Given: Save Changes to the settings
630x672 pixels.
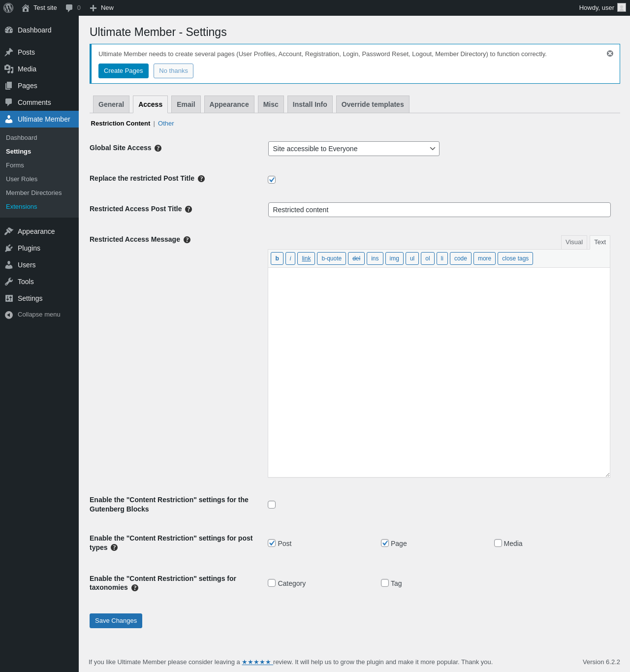Looking at the screenshot, I should click(x=116, y=621).
